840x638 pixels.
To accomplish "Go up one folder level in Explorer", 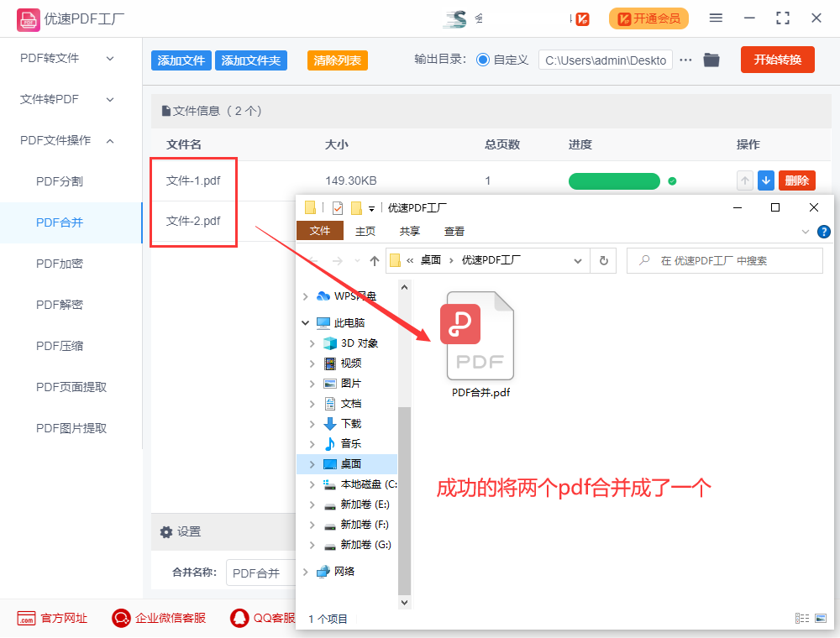I will pos(375,261).
